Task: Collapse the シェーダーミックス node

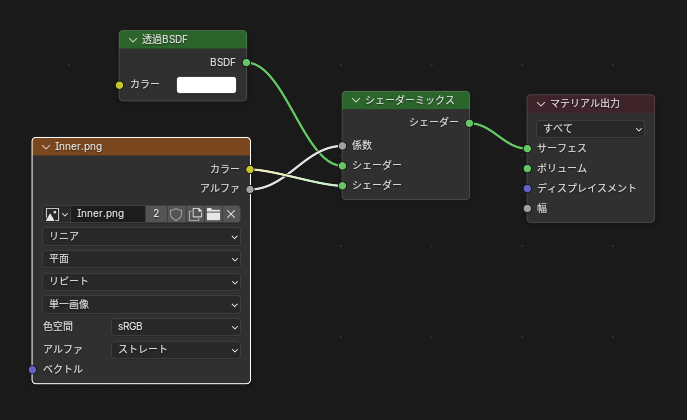Action: tap(356, 100)
